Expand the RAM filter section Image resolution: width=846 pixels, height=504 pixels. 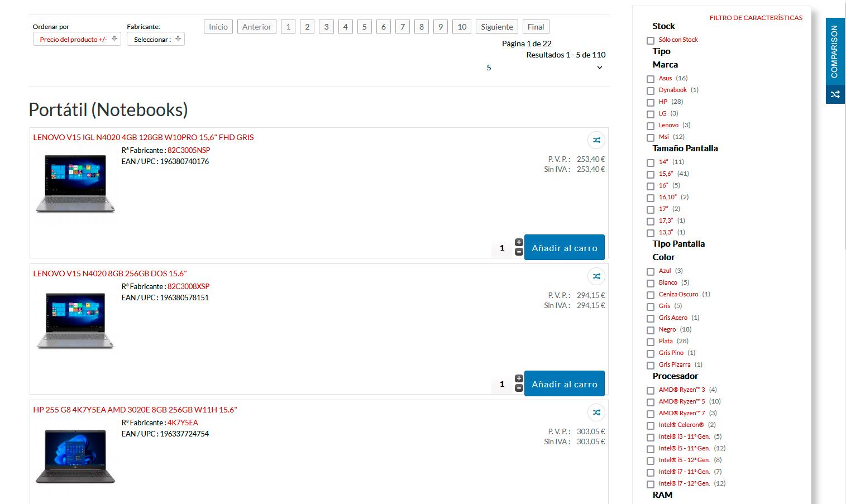[x=662, y=495]
